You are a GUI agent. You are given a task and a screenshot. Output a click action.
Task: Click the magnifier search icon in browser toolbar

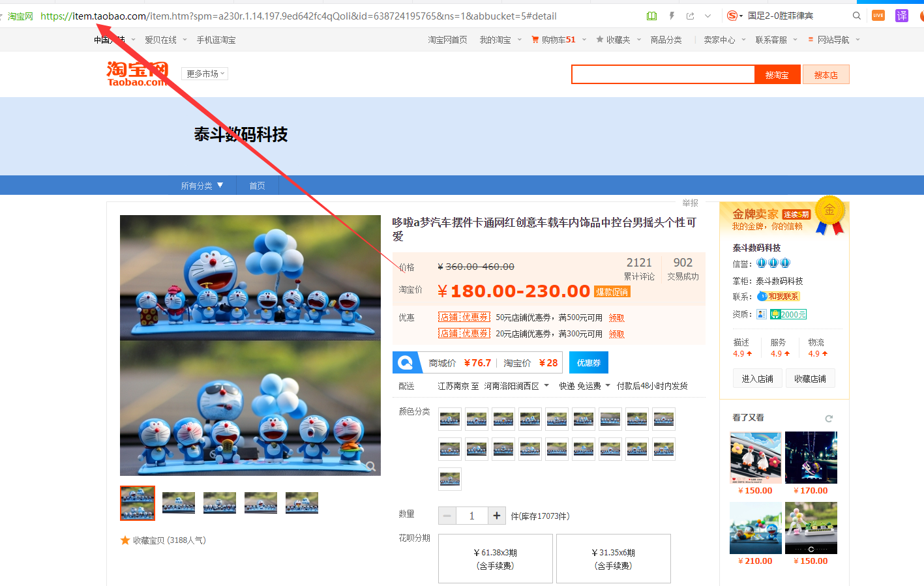point(857,16)
